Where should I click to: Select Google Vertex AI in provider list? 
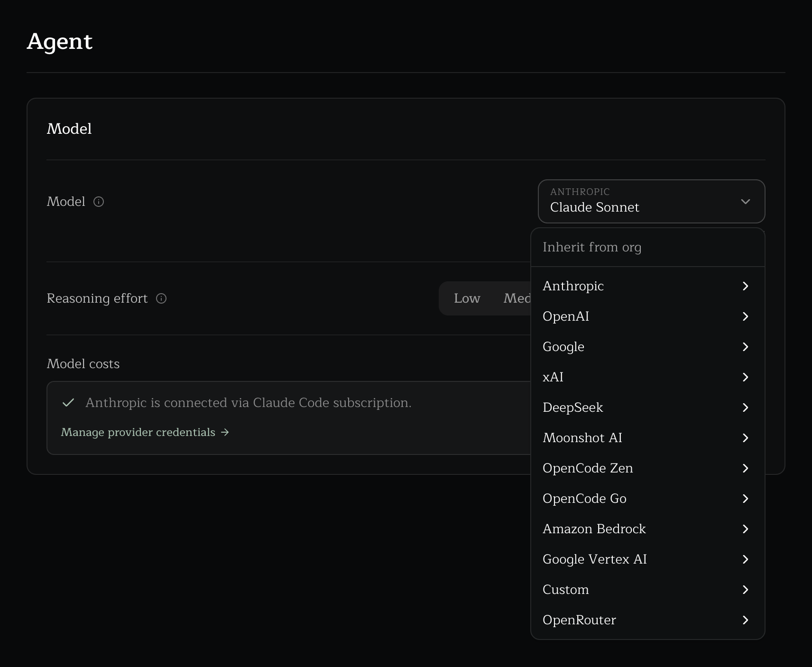coord(647,559)
